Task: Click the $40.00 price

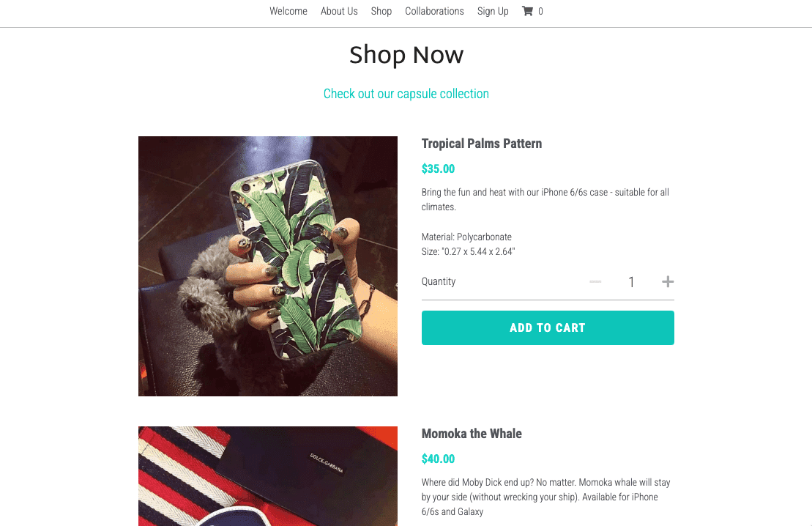Action: [438, 459]
